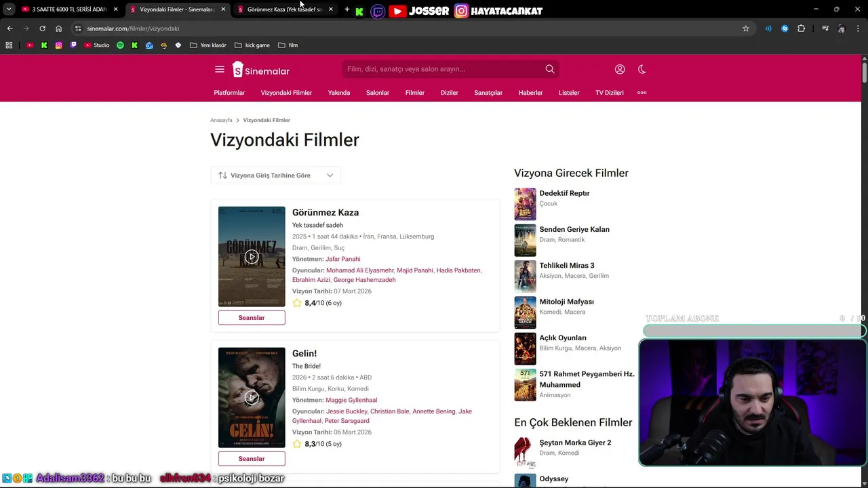This screenshot has width=868, height=488.
Task: Open the Listeler nav item
Action: tap(569, 93)
